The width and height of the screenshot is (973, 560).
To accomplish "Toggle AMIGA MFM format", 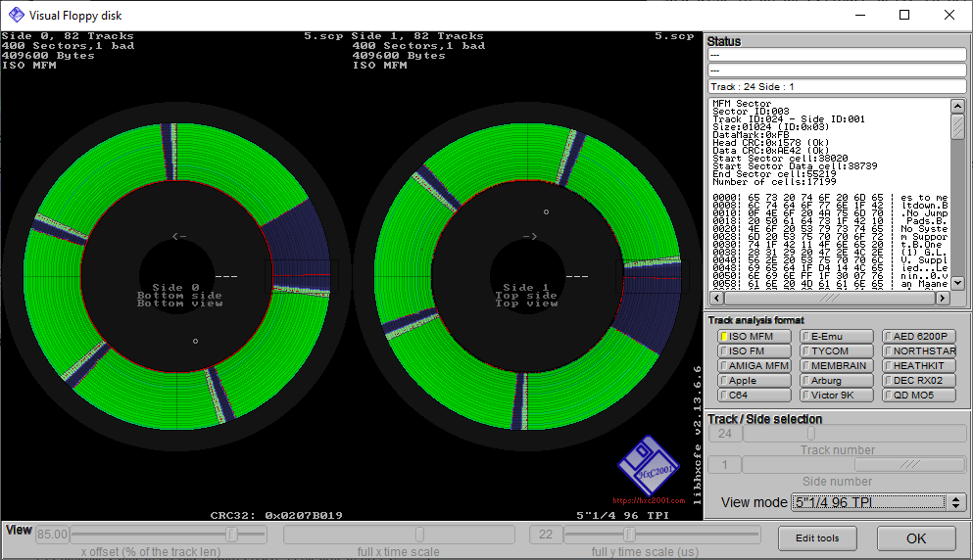I will (x=754, y=366).
